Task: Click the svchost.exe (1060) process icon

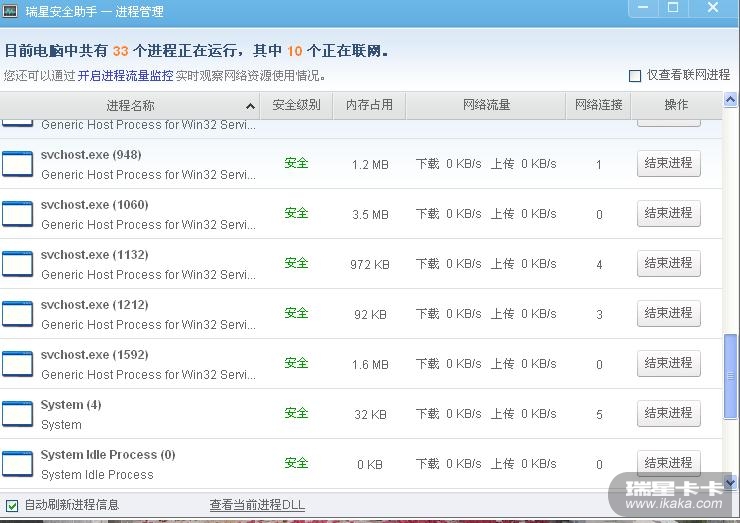Action: point(17,214)
